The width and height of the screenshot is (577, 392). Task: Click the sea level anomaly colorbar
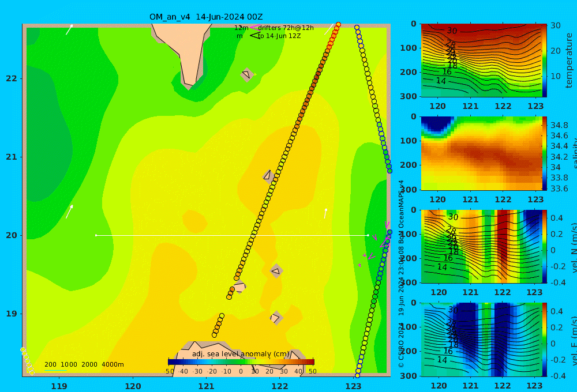(x=241, y=362)
